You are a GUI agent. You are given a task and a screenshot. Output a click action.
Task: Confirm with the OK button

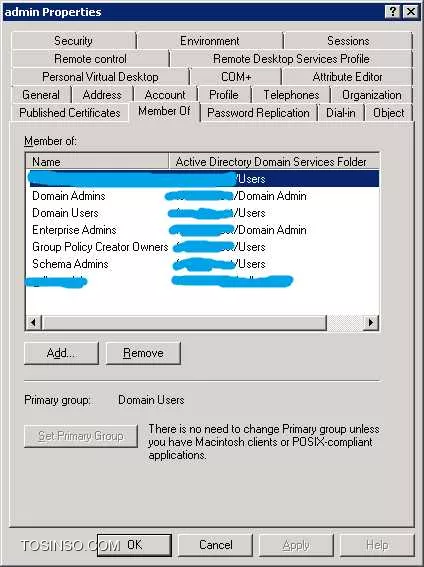(x=134, y=545)
